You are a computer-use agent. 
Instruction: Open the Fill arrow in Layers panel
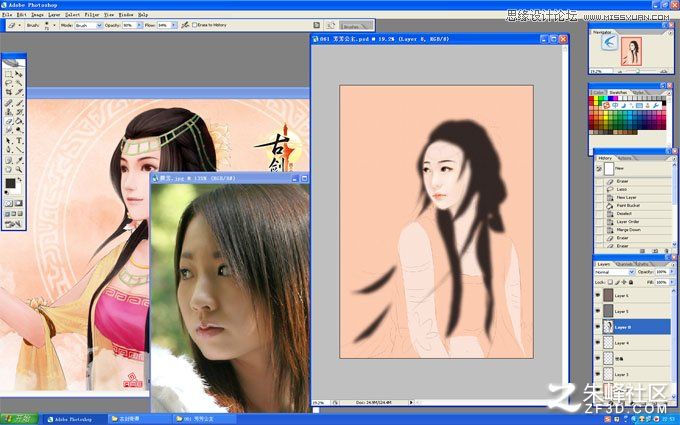[x=672, y=282]
